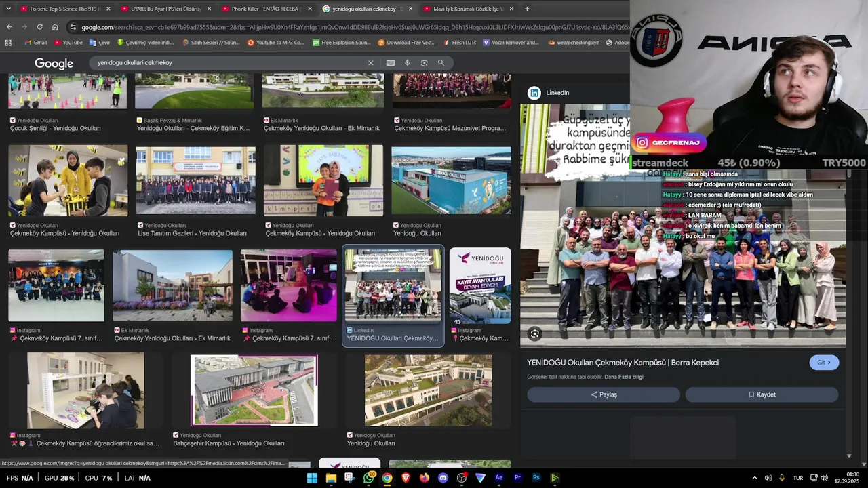Click the Git button in the preview panel
Image resolution: width=868 pixels, height=488 pixels.
click(x=824, y=363)
